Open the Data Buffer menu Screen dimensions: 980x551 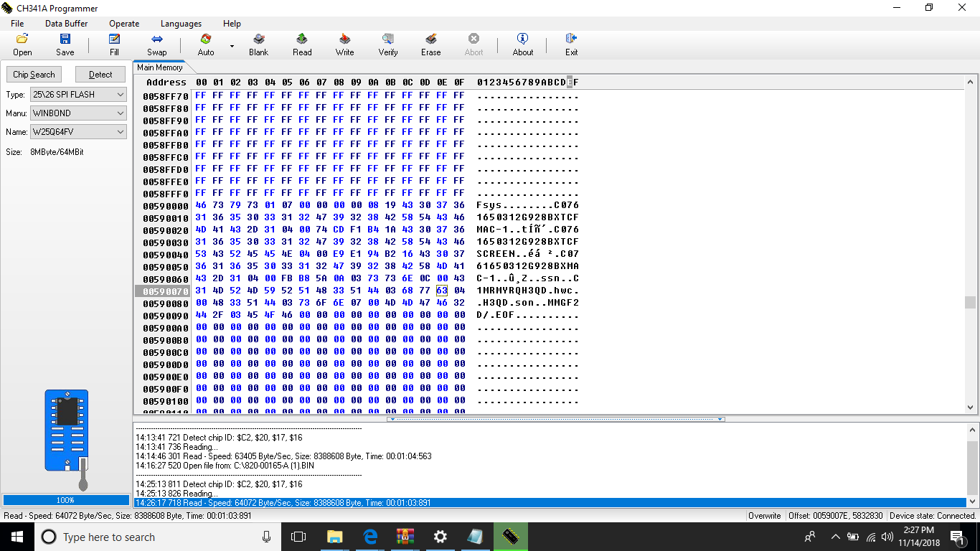coord(66,24)
